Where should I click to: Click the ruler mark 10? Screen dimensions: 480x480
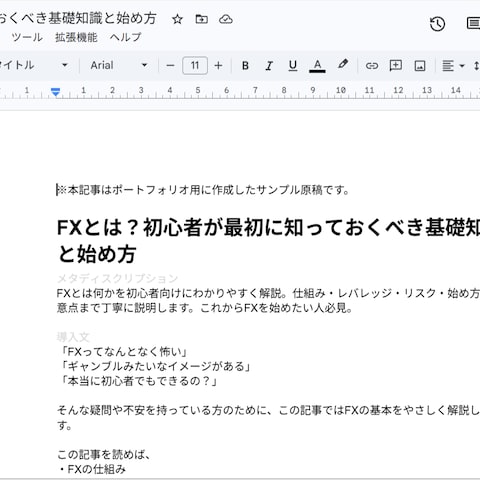[341, 90]
